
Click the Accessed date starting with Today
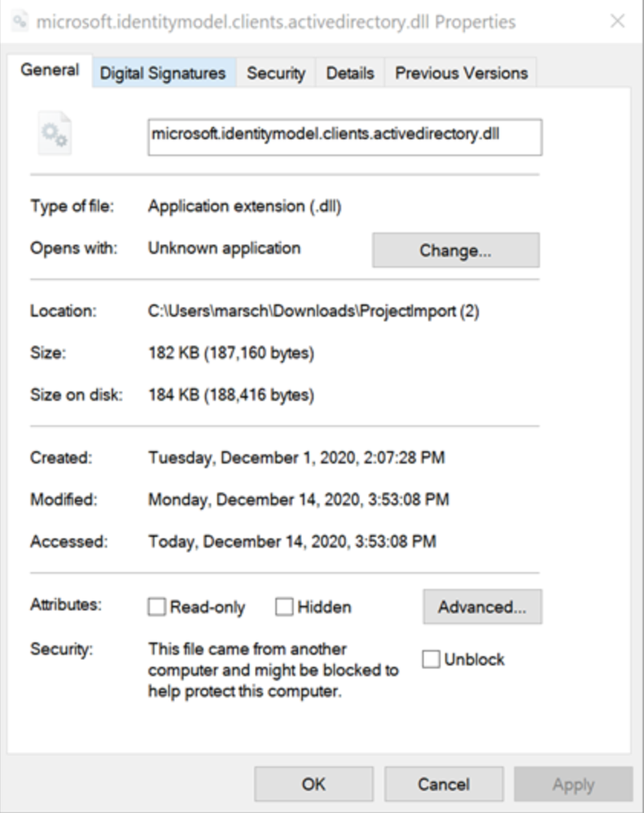point(292,542)
